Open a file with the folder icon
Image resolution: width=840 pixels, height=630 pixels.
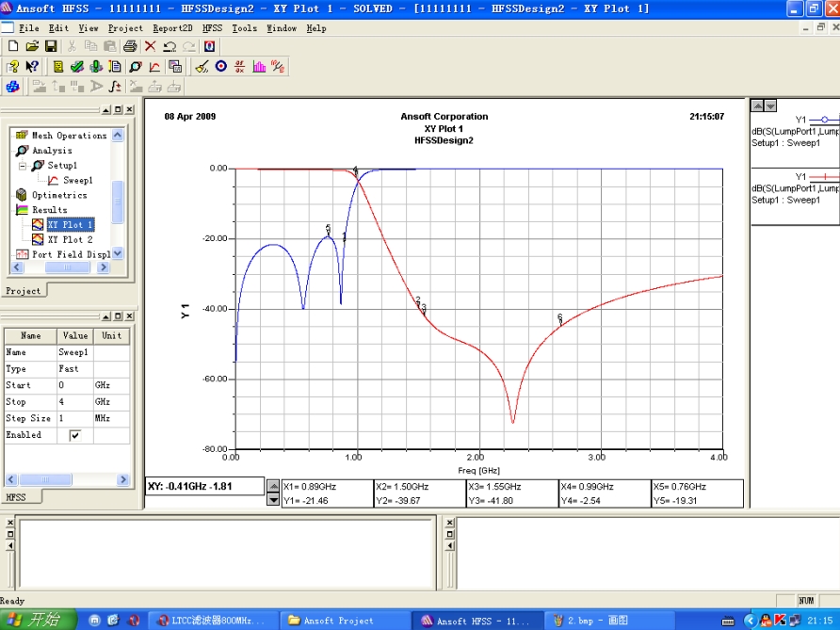pos(32,46)
